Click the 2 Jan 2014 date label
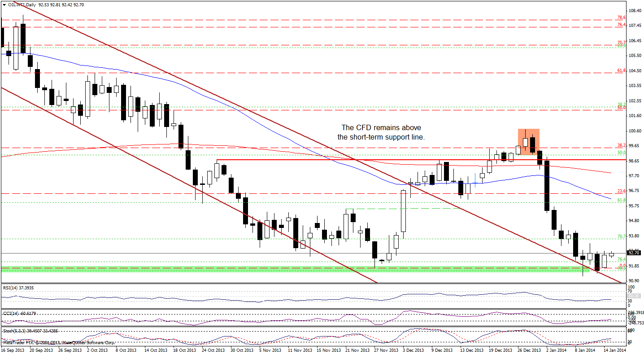 click(557, 350)
